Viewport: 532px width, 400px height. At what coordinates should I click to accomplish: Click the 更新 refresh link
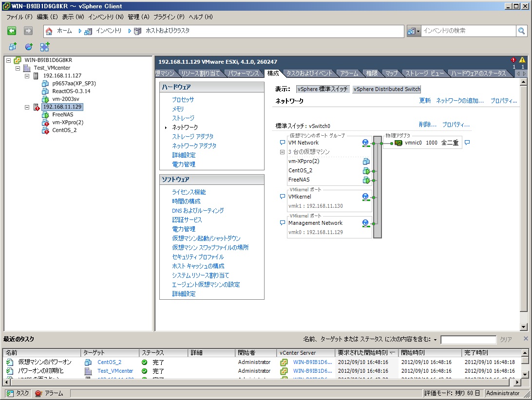pos(425,101)
